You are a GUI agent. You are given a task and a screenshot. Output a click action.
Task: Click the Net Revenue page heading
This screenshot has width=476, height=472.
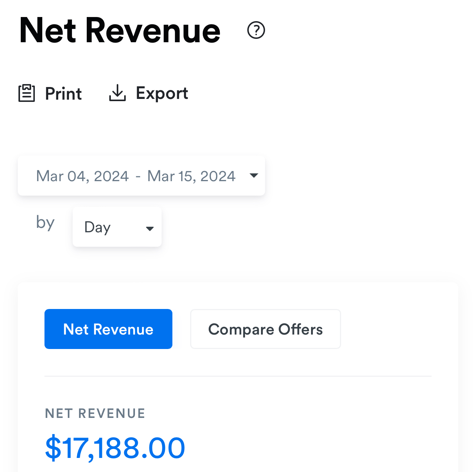tap(120, 31)
